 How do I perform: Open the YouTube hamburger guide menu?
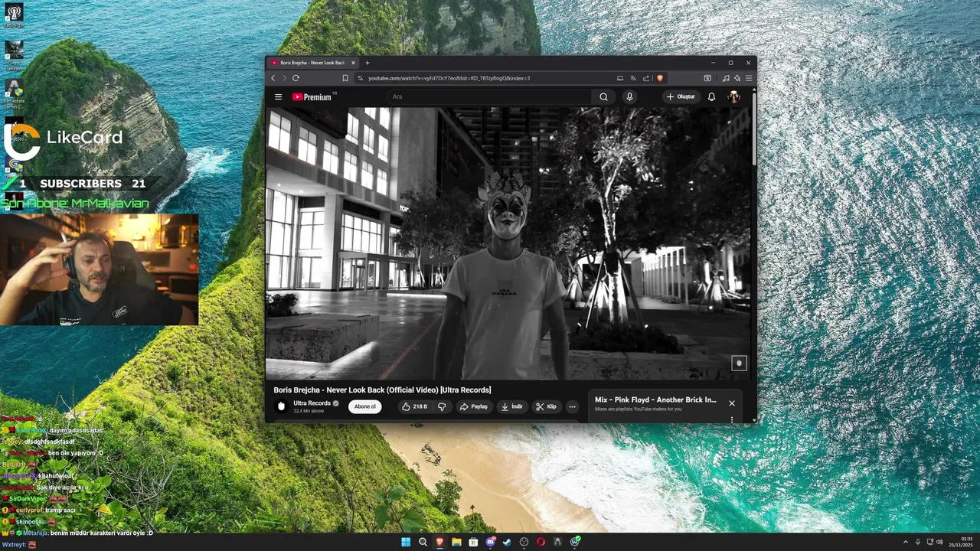[x=279, y=97]
